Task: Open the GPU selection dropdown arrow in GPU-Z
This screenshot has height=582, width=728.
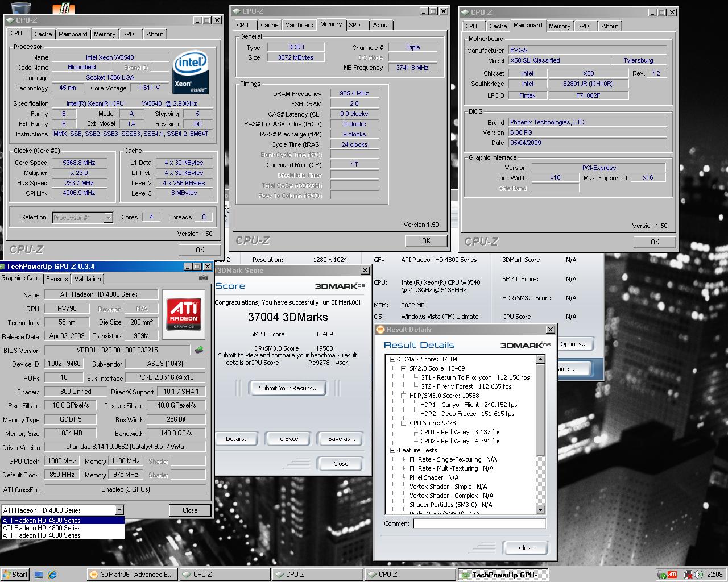Action: pos(119,510)
